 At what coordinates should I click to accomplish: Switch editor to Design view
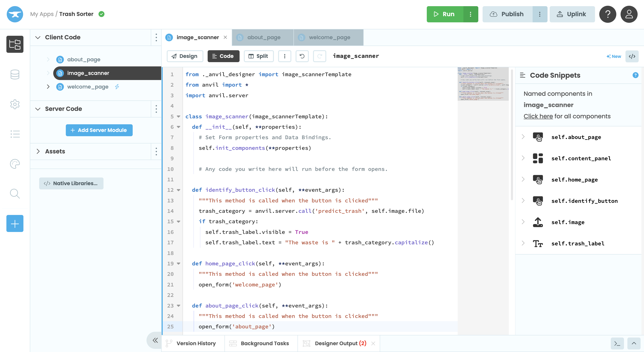185,56
